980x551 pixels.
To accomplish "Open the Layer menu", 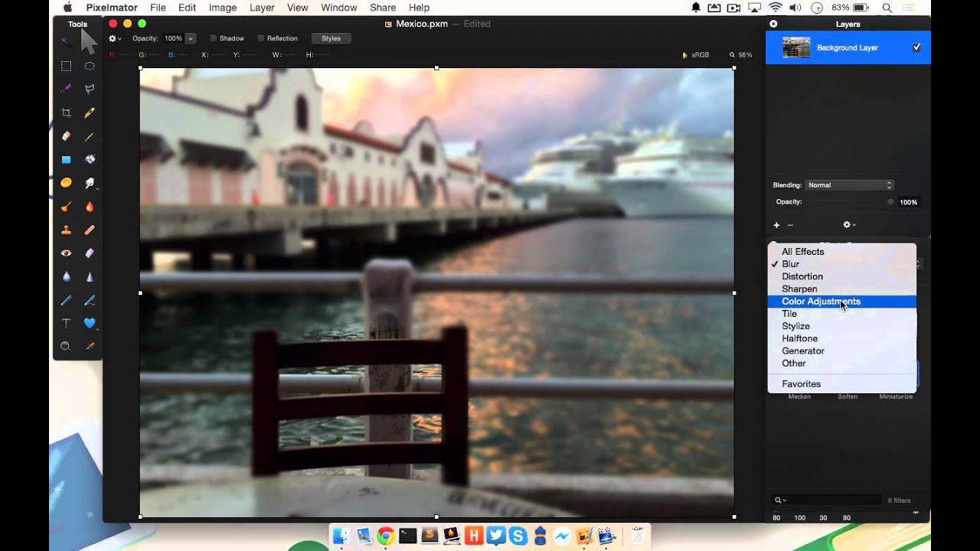I will (262, 8).
